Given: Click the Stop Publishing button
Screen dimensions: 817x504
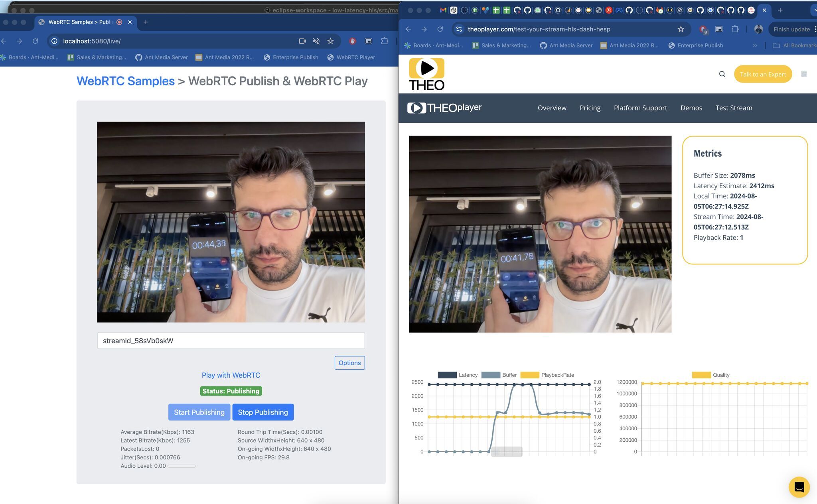Looking at the screenshot, I should point(263,412).
